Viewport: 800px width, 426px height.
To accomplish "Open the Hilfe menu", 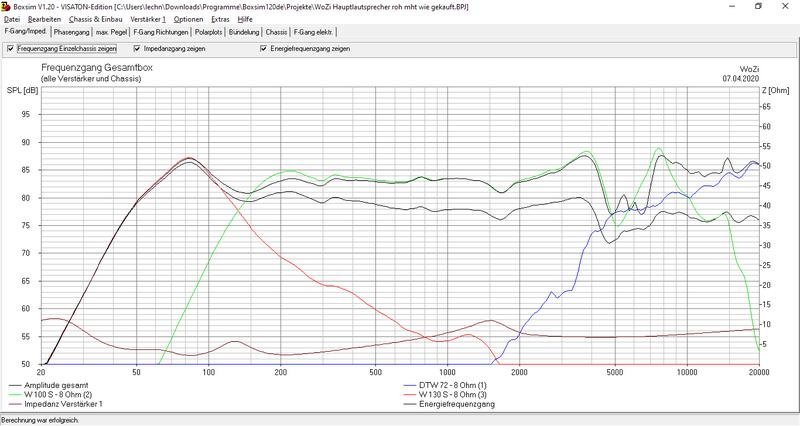I will tap(245, 19).
